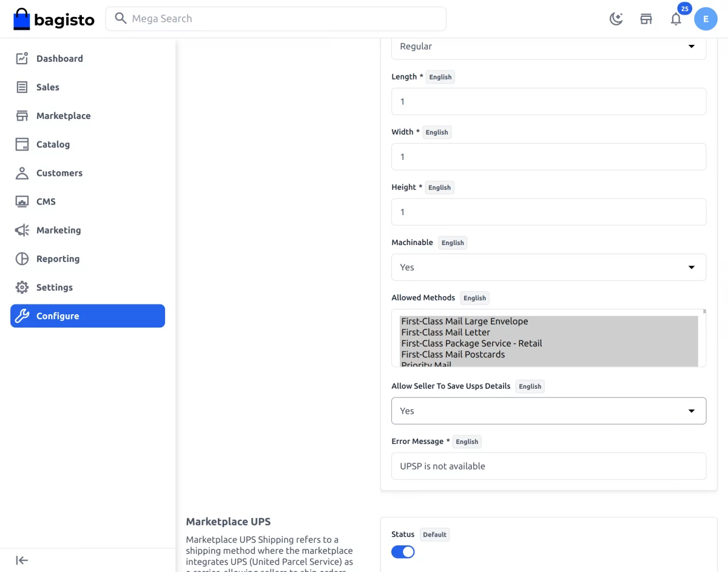Toggle dark mode with the moon icon
This screenshot has width=728, height=572.
pyautogui.click(x=616, y=19)
